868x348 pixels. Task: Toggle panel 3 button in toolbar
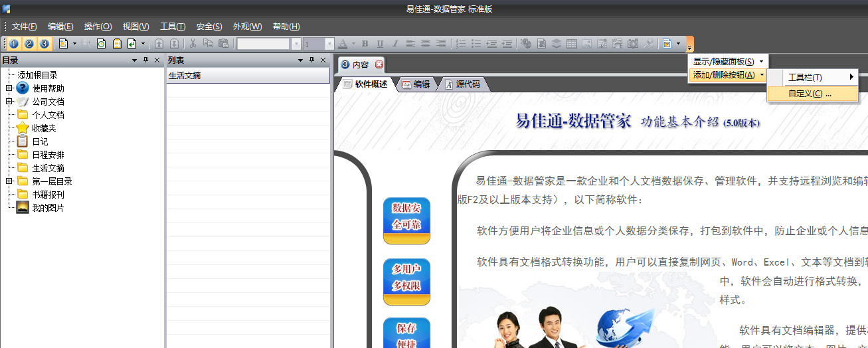[x=44, y=44]
